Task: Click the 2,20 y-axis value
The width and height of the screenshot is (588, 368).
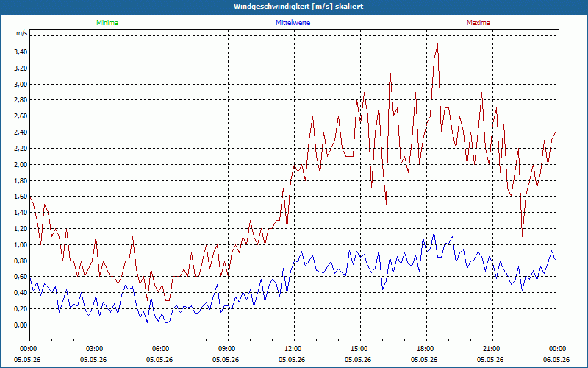Action: tap(21, 149)
